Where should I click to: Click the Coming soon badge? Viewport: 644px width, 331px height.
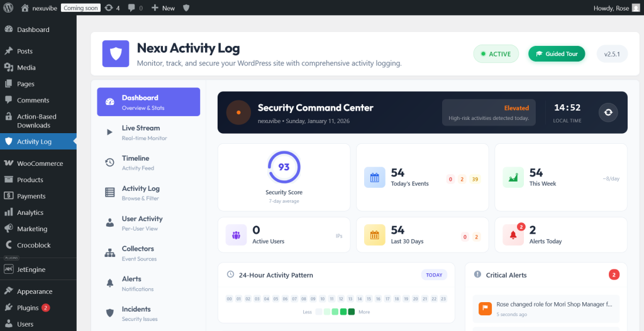80,8
